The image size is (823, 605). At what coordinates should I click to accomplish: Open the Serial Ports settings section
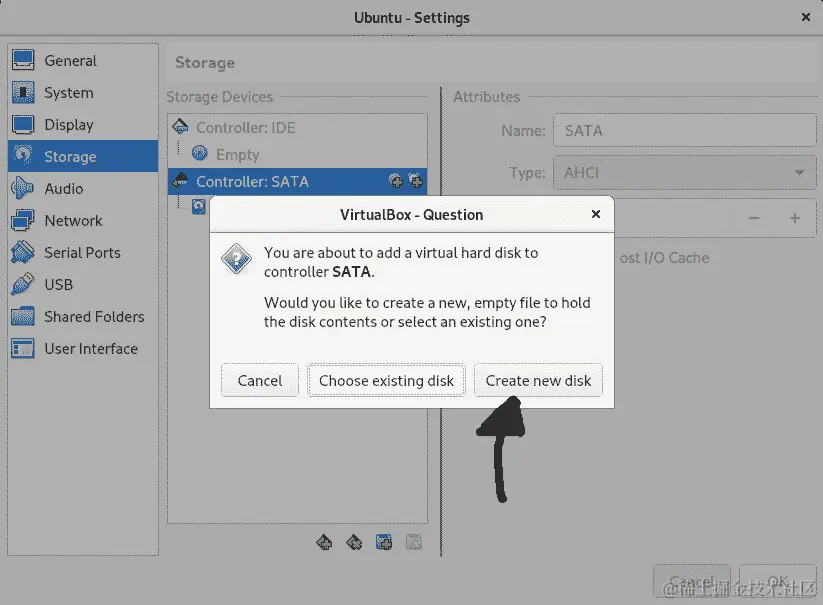pos(83,252)
